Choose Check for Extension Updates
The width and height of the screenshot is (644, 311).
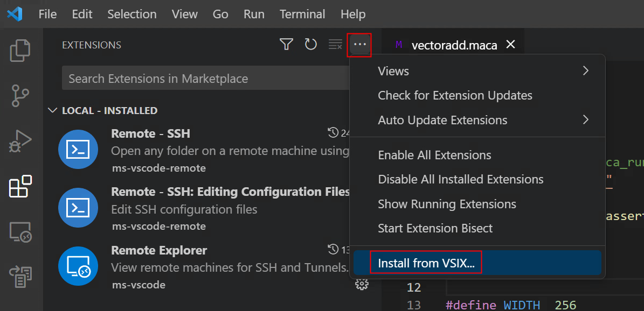point(455,95)
